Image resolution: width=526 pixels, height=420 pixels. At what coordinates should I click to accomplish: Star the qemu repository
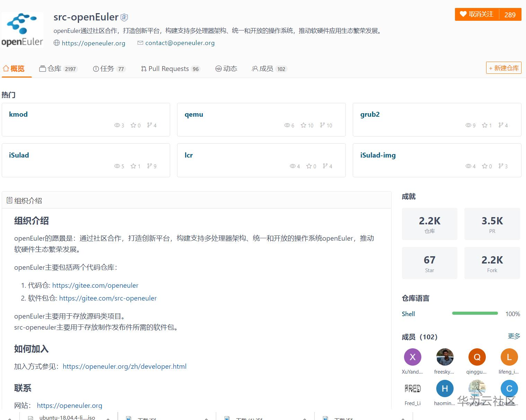click(303, 125)
